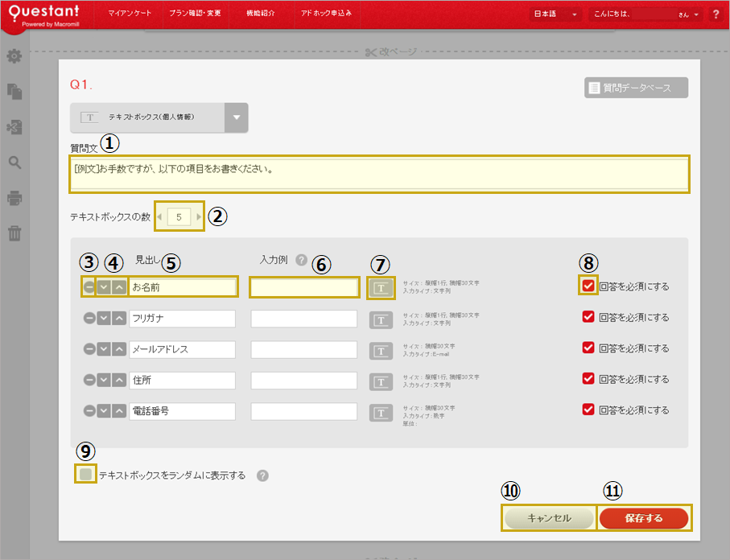Click the settings gear icon in left sidebar
730x560 pixels.
click(14, 57)
